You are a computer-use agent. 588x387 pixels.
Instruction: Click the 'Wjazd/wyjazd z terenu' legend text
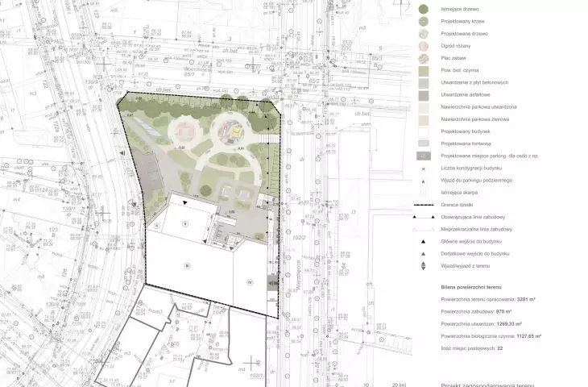pos(466,266)
